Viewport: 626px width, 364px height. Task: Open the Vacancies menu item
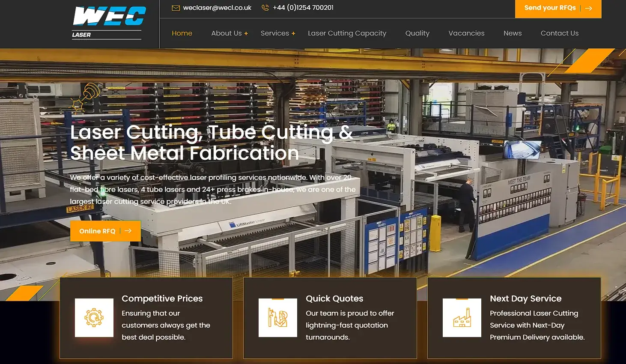point(466,33)
